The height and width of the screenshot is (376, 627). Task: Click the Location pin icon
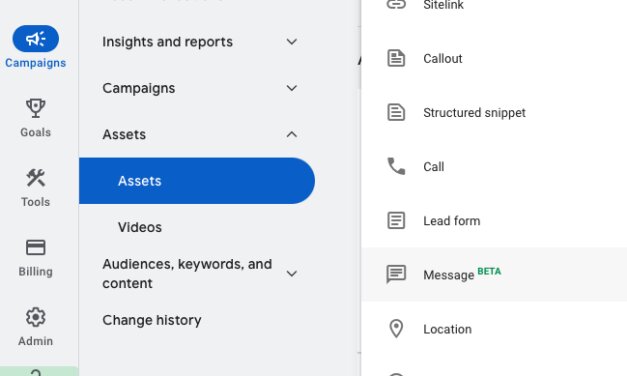pyautogui.click(x=396, y=329)
